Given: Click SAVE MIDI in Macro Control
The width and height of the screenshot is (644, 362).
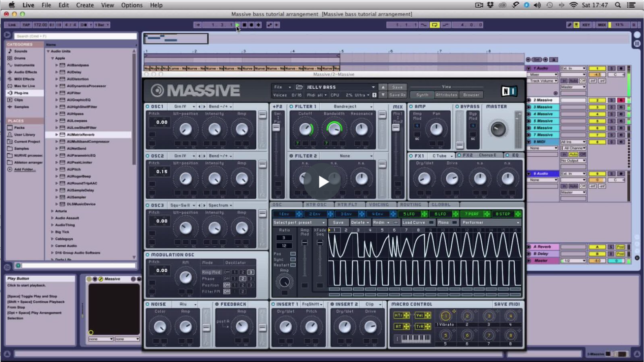Looking at the screenshot, I should (x=507, y=304).
